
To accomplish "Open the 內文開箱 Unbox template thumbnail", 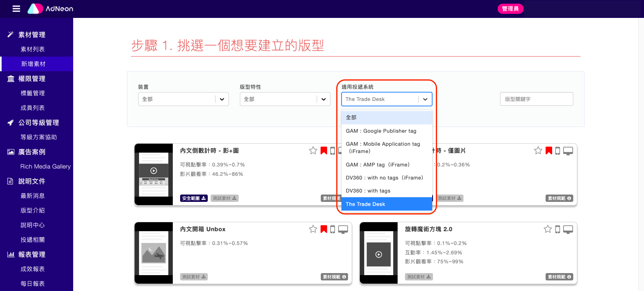I will (154, 253).
